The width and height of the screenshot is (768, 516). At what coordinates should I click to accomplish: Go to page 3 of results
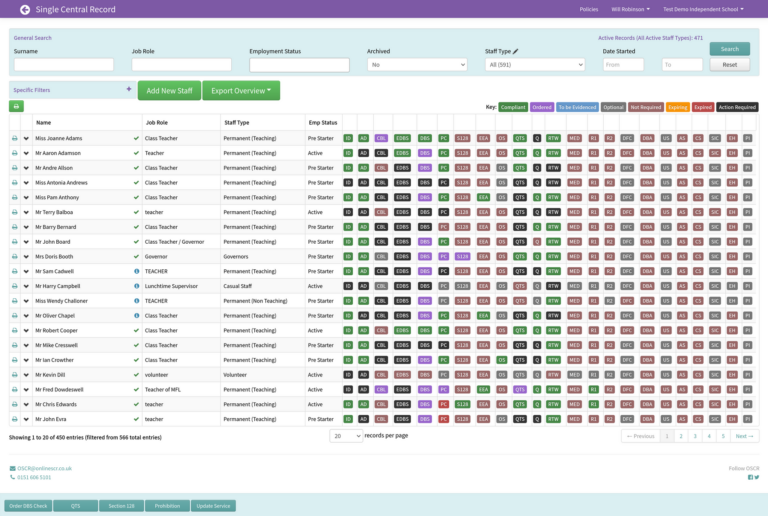tap(696, 436)
